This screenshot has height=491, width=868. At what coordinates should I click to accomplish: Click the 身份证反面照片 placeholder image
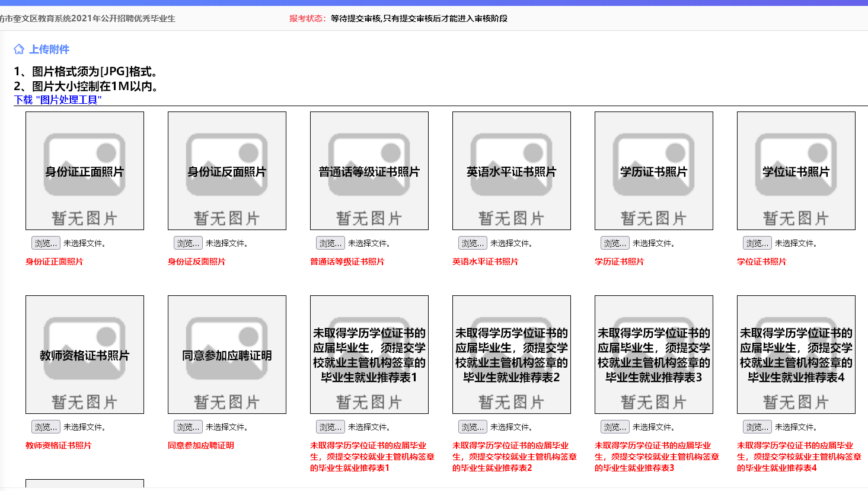click(227, 171)
